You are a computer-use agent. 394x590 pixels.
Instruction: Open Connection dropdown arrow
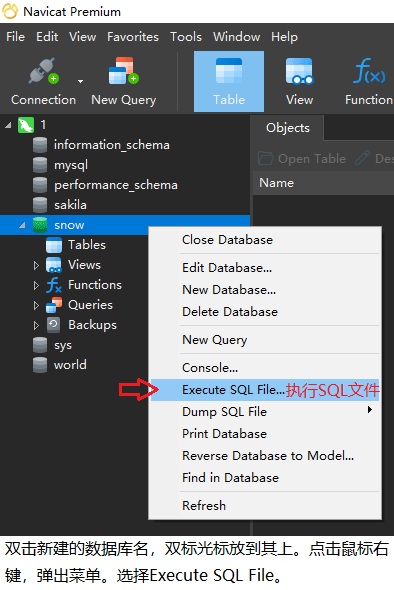(x=80, y=81)
